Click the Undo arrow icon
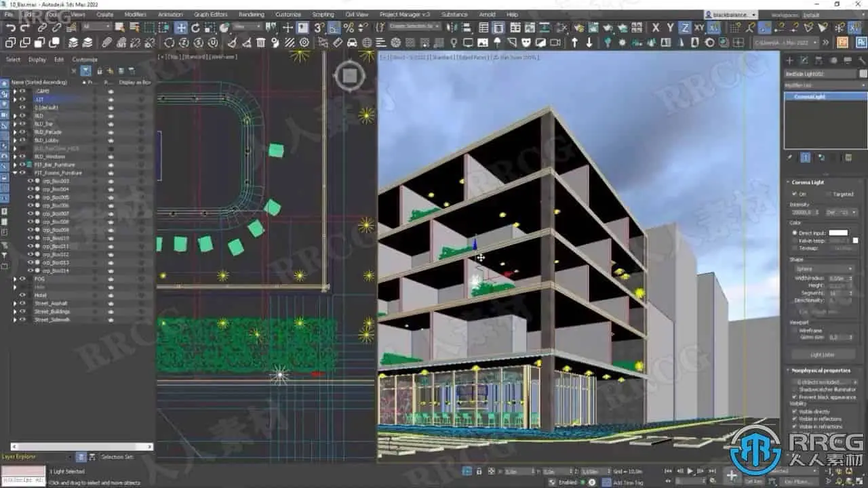868x488 pixels. 10,28
